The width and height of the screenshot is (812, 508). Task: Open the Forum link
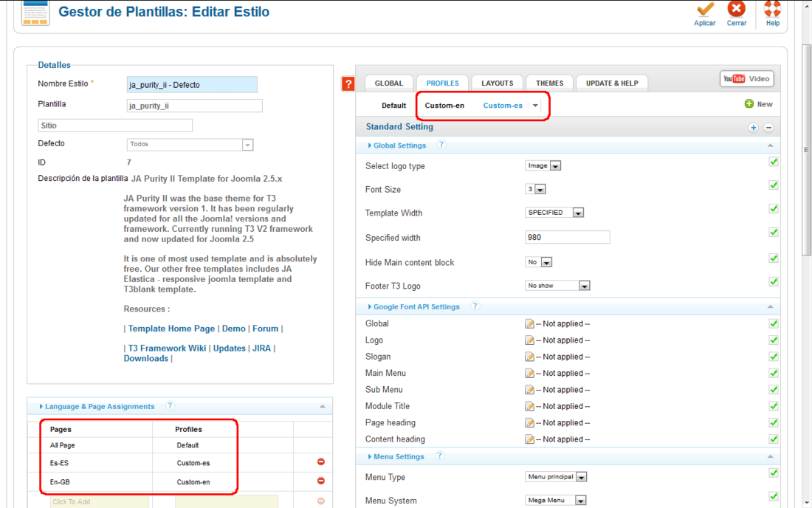click(x=265, y=329)
